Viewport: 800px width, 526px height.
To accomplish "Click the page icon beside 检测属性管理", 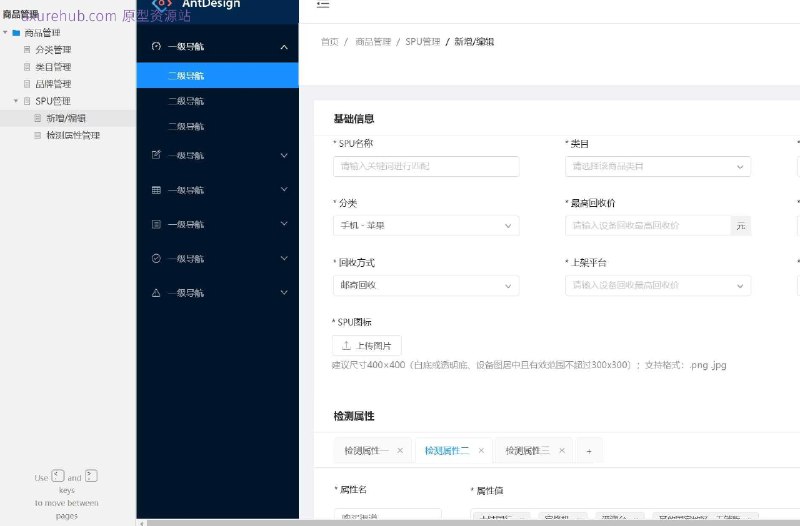I will coord(37,135).
